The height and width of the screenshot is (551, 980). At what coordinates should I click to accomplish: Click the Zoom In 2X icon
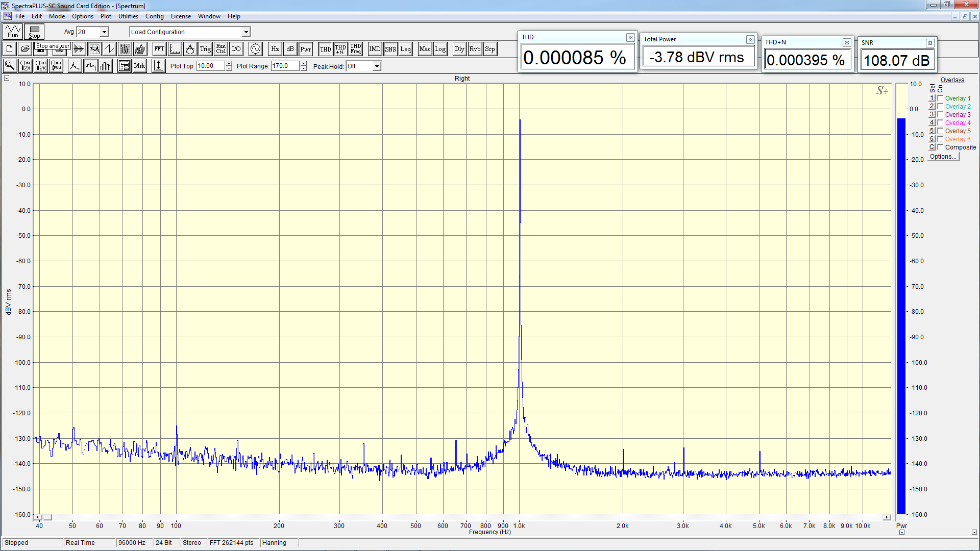pyautogui.click(x=25, y=66)
